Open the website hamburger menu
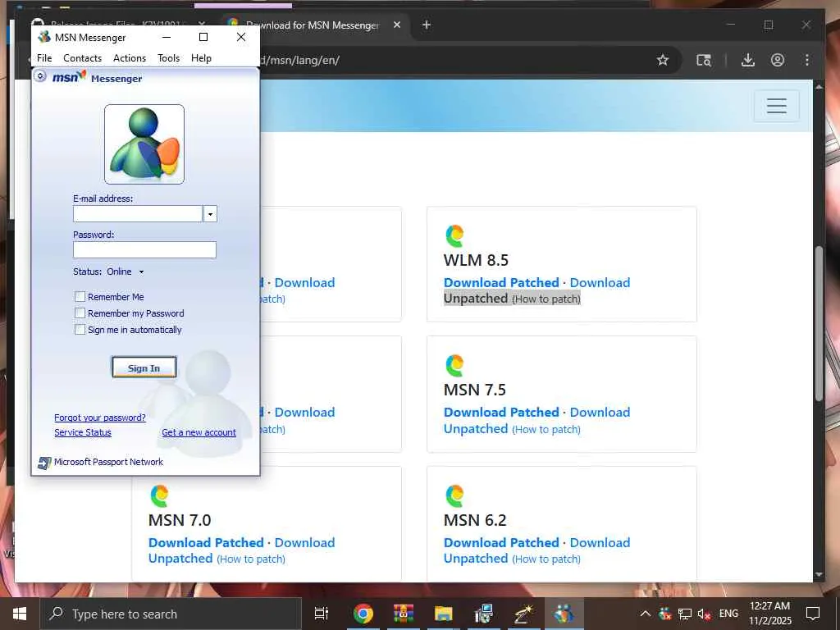This screenshot has height=630, width=840. tap(776, 106)
